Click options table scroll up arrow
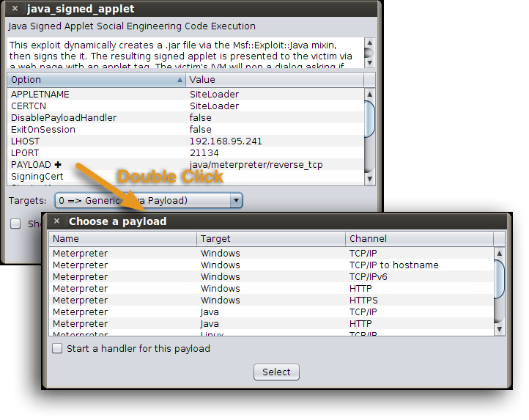Screen dimensions: 529x420 tap(369, 95)
